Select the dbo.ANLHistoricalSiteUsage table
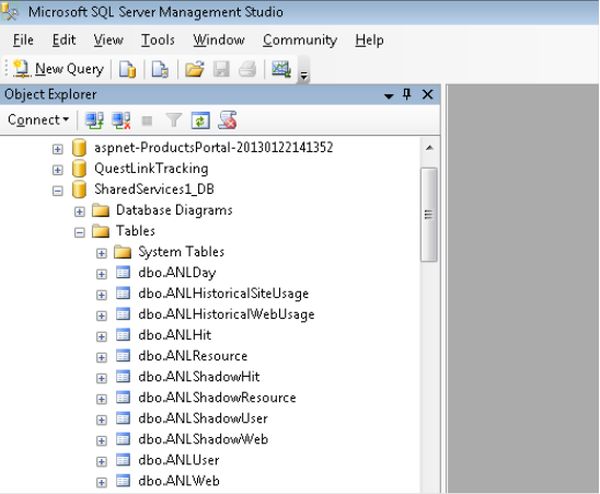600x494 pixels. (223, 293)
